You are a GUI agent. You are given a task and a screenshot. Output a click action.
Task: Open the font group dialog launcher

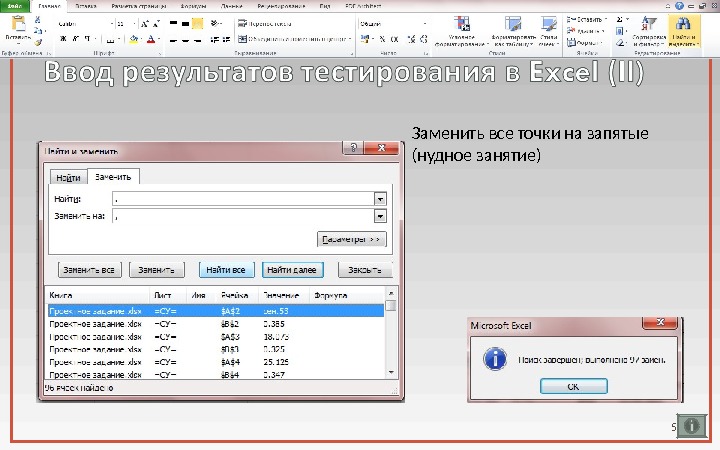tap(160, 54)
